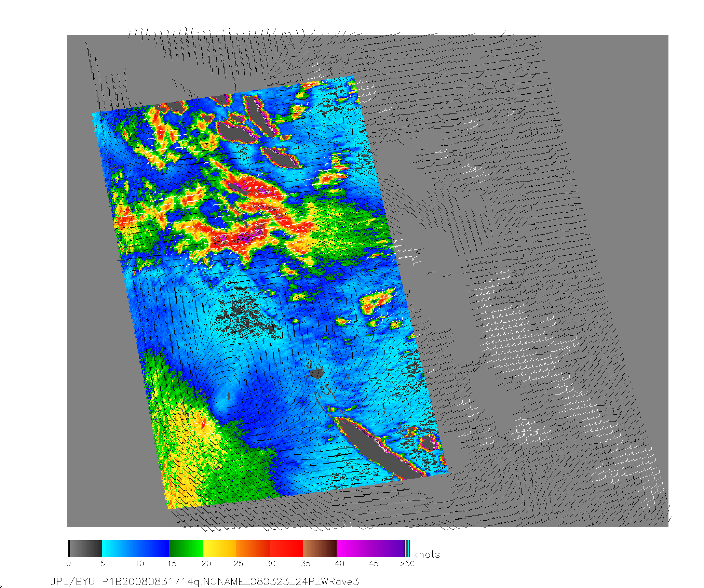Click the cyan-blue 5-15 knots color band
The width and height of the screenshot is (704, 588).
click(136, 549)
